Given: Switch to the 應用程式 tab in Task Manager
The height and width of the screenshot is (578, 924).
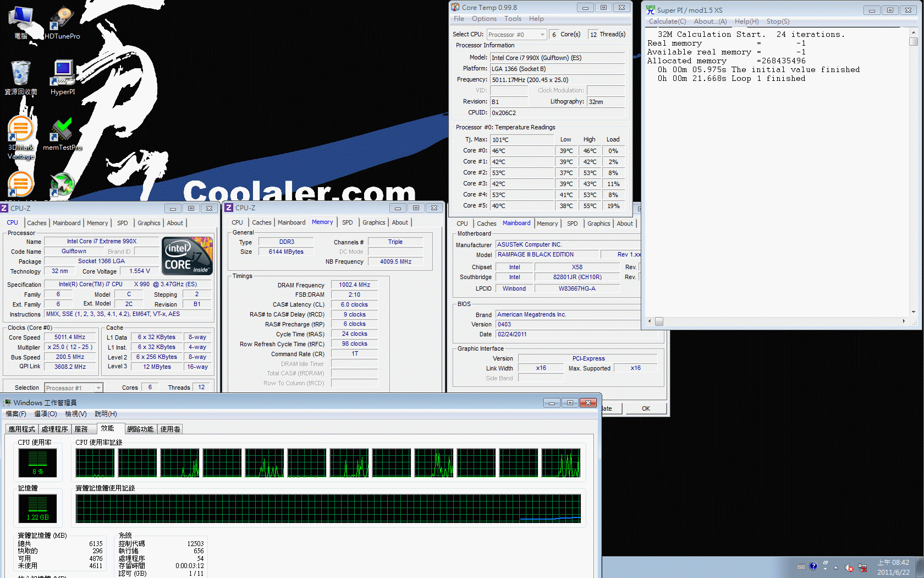Looking at the screenshot, I should click(x=21, y=429).
